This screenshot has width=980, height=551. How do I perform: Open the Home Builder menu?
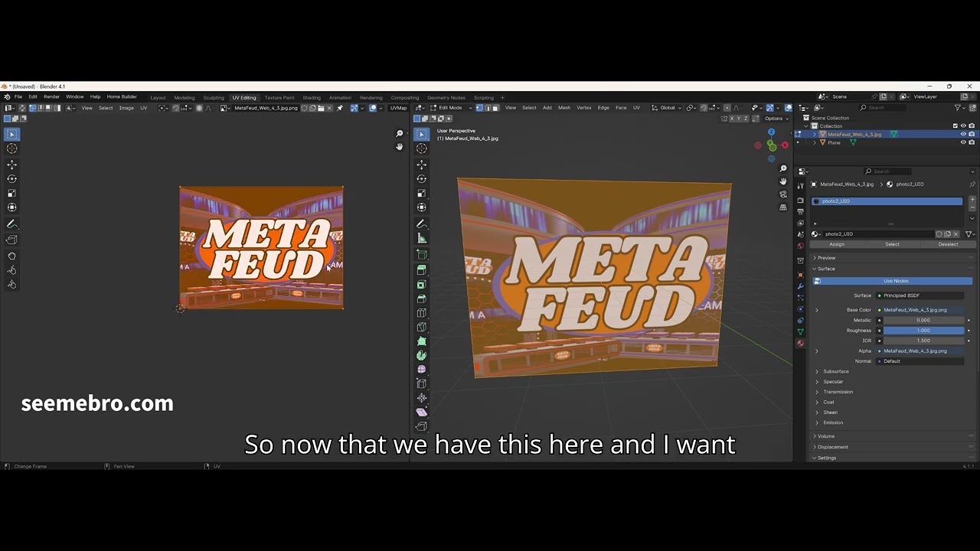[122, 97]
